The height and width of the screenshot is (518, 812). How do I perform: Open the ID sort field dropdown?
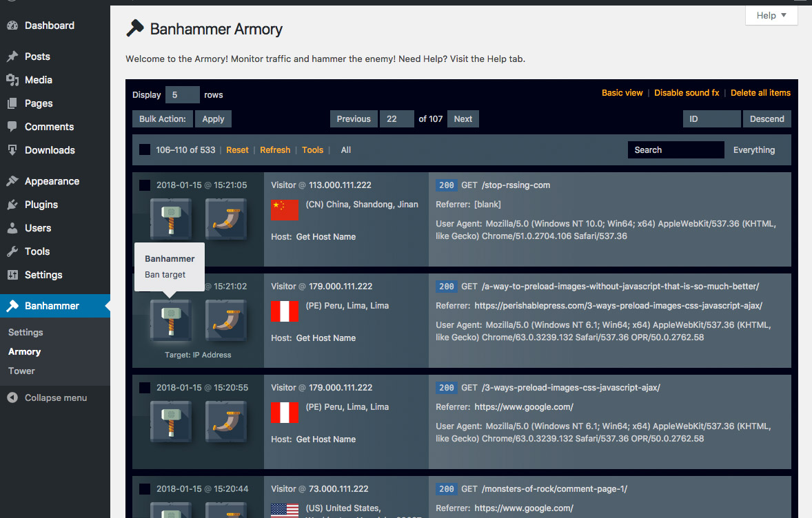click(711, 119)
